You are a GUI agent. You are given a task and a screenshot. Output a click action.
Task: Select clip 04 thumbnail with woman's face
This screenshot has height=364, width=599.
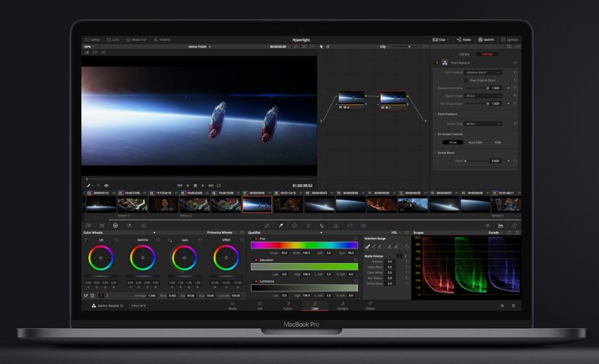(163, 204)
